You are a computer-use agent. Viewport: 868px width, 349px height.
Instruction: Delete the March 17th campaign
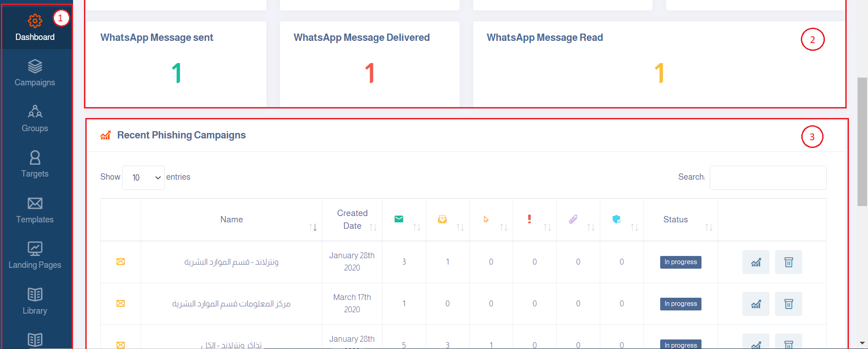pyautogui.click(x=789, y=304)
